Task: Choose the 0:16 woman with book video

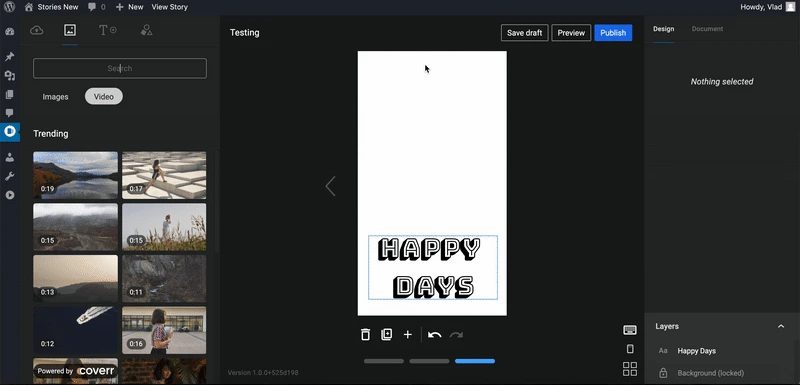Action: (x=164, y=330)
